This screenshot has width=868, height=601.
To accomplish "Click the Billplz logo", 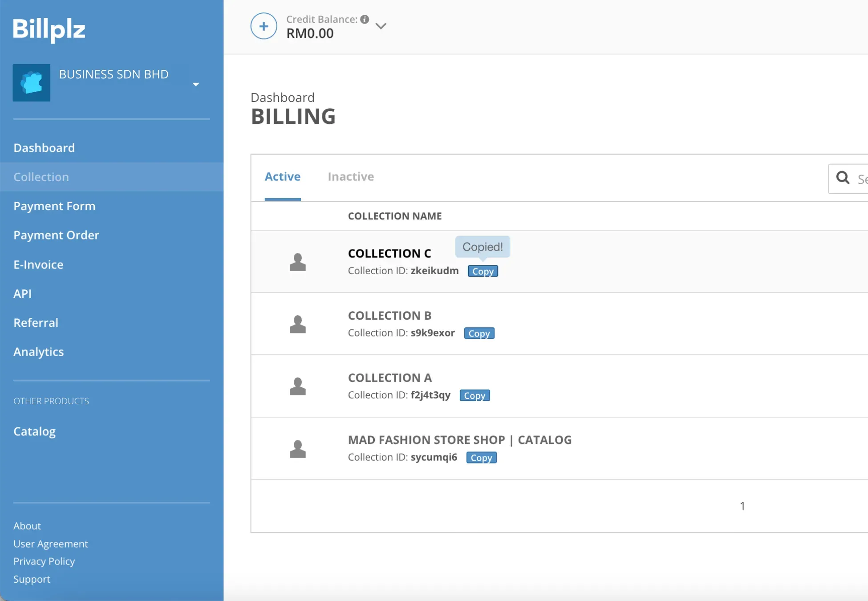I will click(x=49, y=30).
